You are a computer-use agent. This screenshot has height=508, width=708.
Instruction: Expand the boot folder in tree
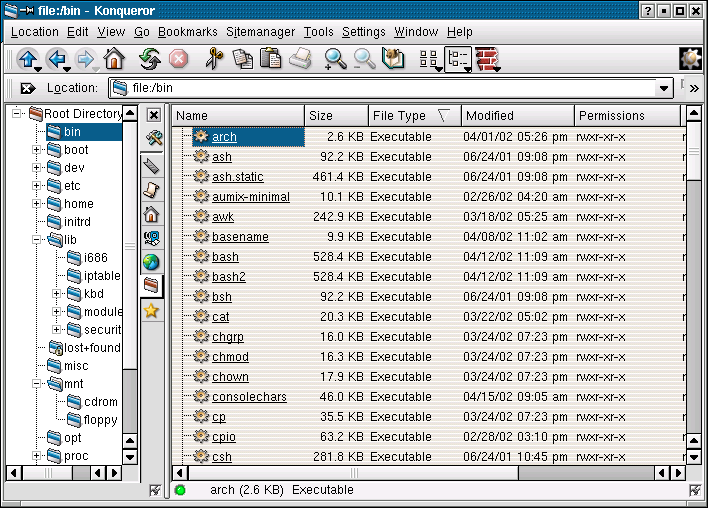pos(37,150)
